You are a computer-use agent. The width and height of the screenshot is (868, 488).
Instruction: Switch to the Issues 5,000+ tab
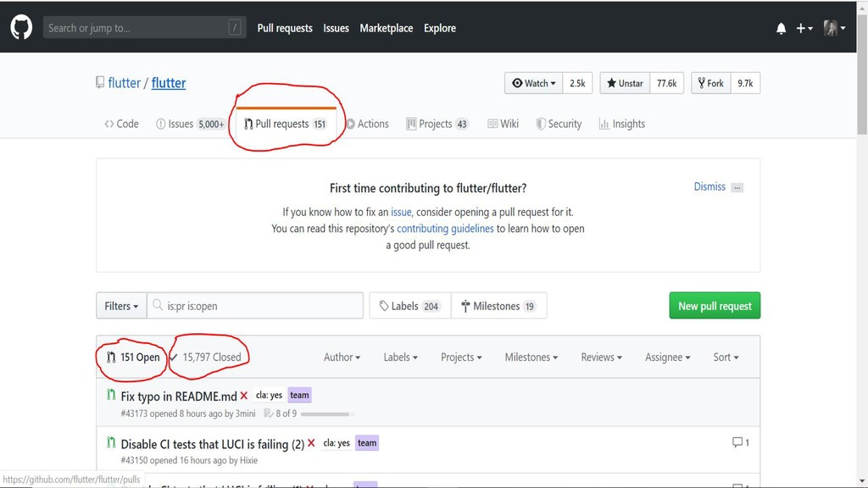coord(191,124)
